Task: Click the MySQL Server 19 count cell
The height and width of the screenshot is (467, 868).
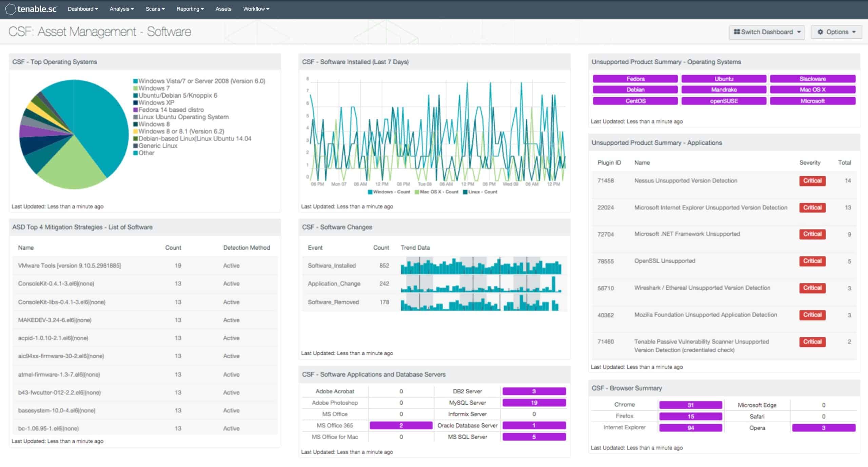Action: coord(534,403)
